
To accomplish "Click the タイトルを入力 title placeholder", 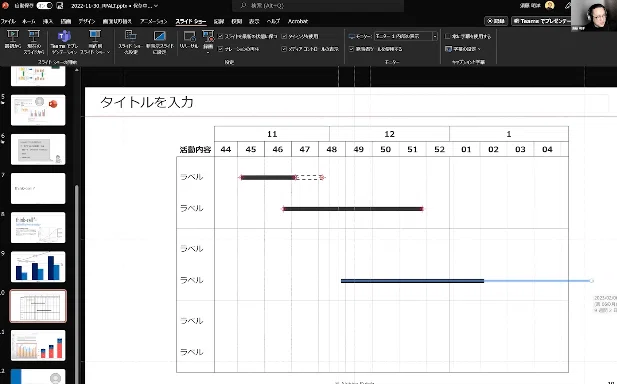I will (147, 102).
